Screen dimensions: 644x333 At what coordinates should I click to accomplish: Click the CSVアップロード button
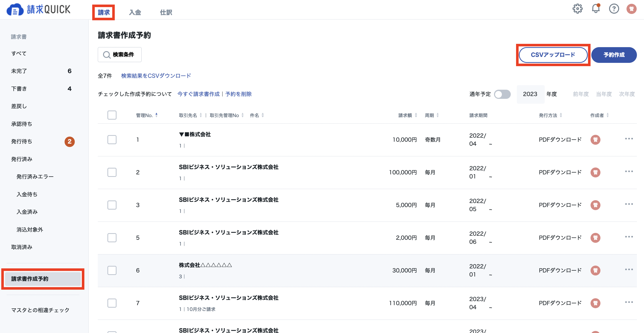[553, 55]
